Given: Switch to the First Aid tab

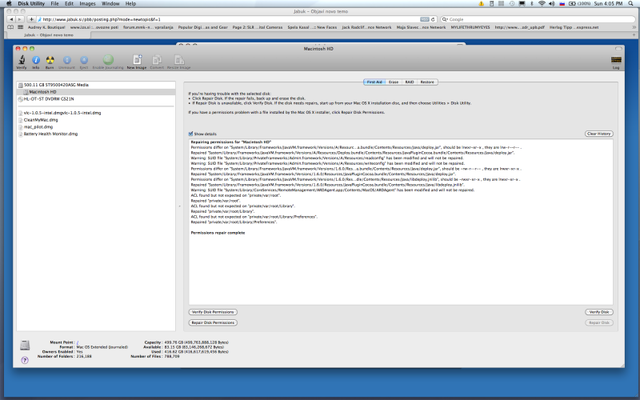Looking at the screenshot, I should click(374, 82).
